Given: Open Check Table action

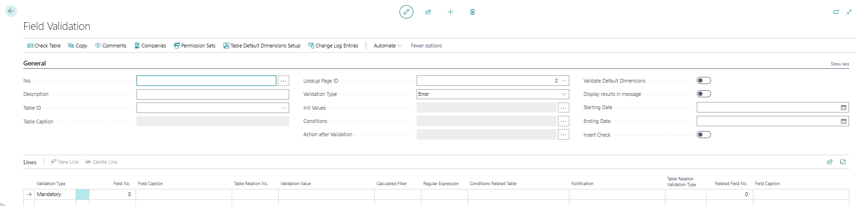Looking at the screenshot, I should click(44, 46).
